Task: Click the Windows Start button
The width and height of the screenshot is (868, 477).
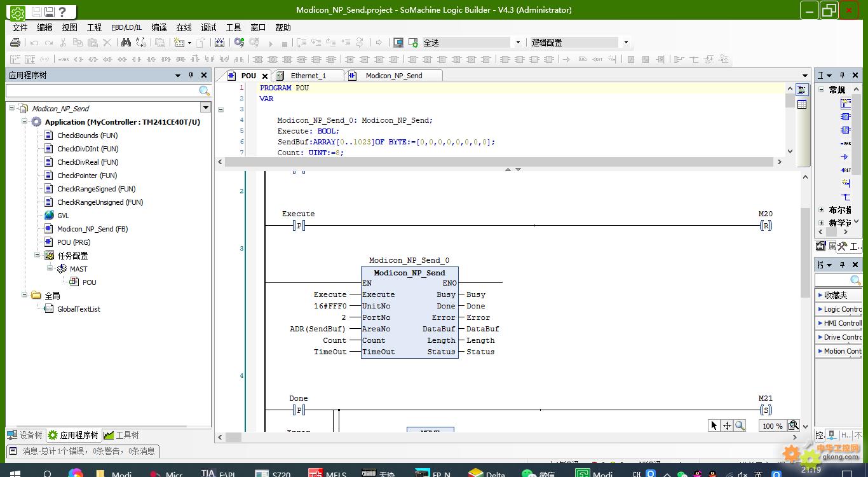Action: click(15, 473)
